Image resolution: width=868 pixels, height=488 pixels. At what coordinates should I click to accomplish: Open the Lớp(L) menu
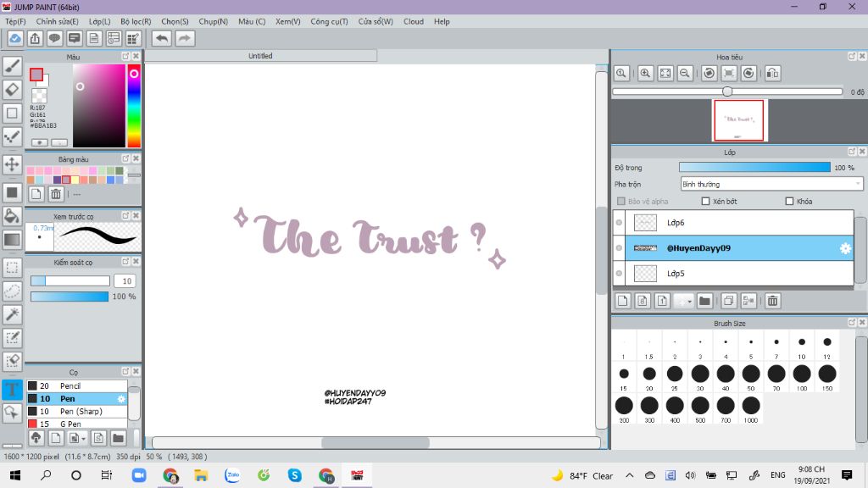tap(100, 21)
